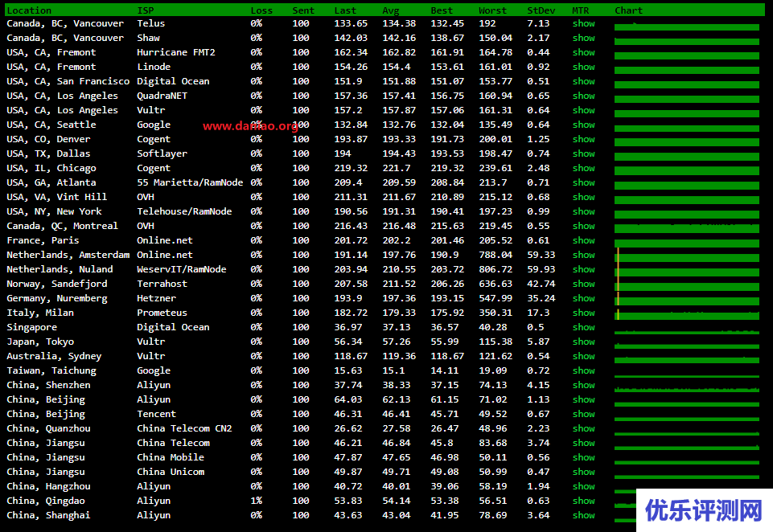Open MTR show link for Fremont Linode

coord(583,68)
